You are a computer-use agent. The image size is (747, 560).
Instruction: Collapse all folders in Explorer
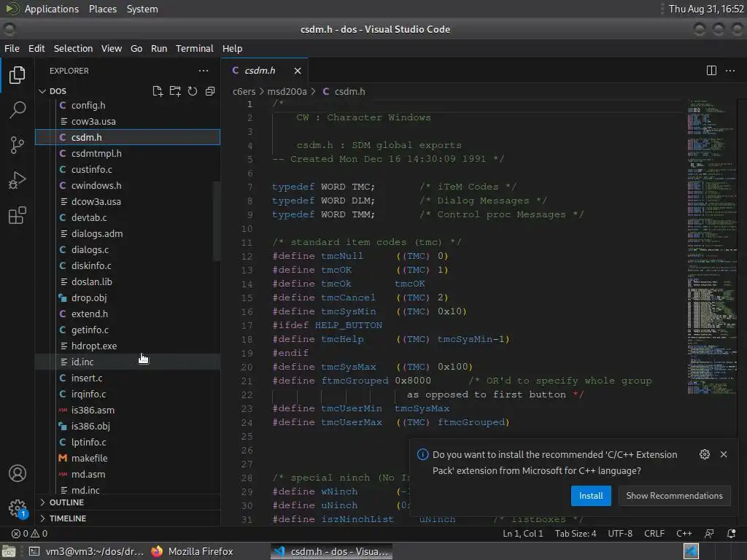coord(209,91)
